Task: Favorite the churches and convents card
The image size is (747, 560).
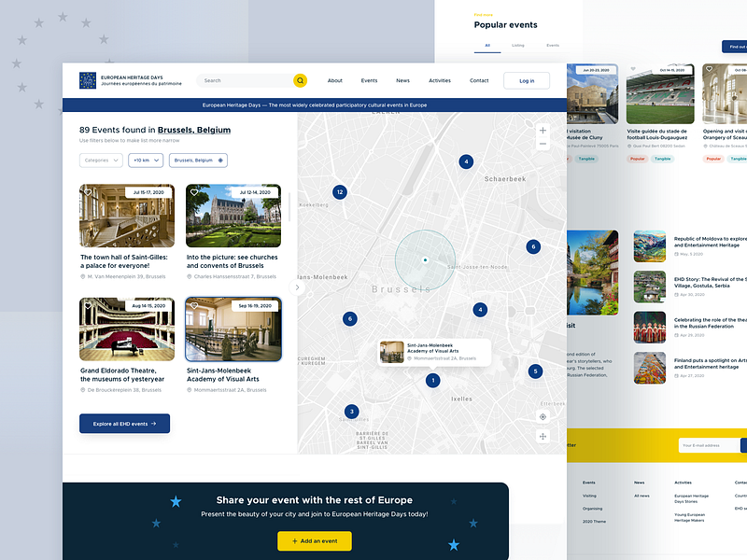Action: pos(194,192)
